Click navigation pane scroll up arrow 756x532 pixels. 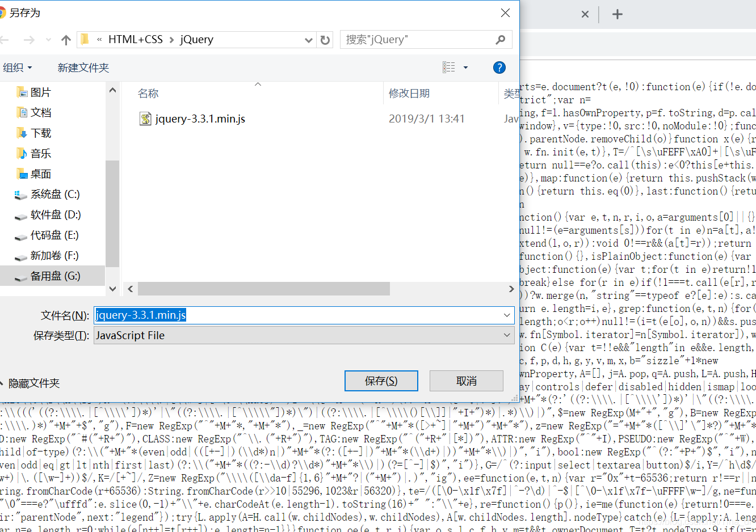(x=112, y=90)
